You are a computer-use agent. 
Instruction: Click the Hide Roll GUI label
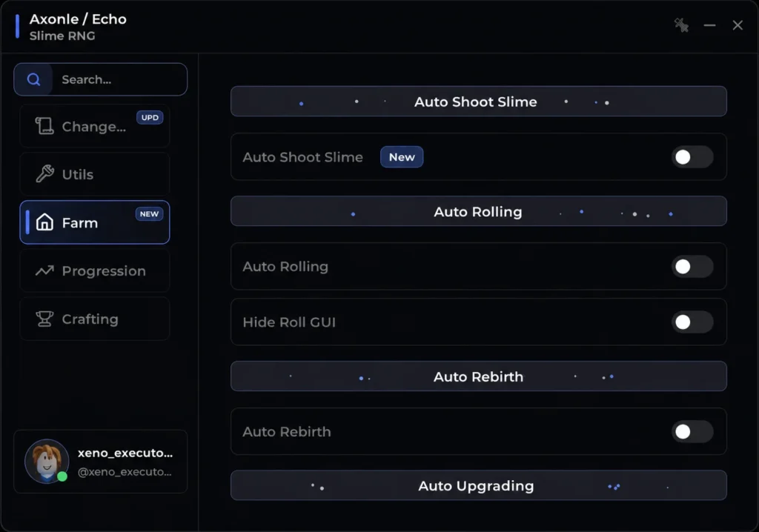(x=289, y=322)
